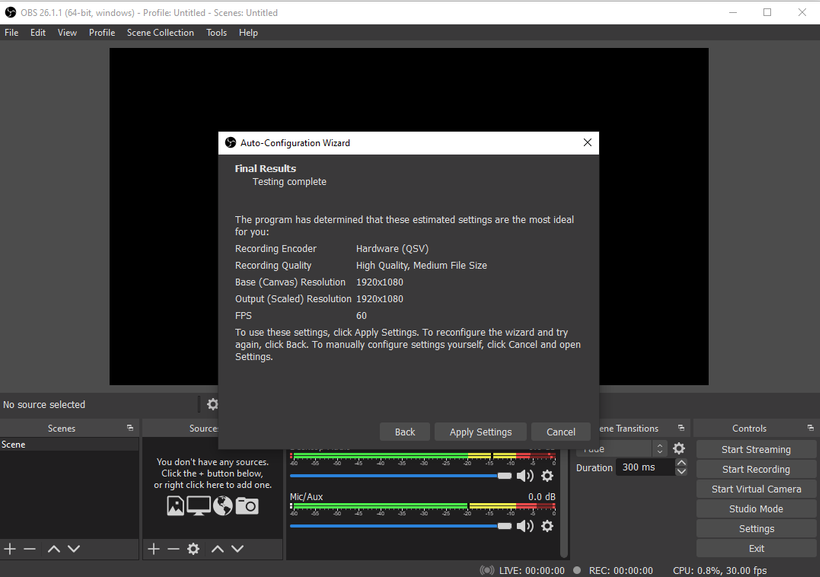Image resolution: width=820 pixels, height=577 pixels.
Task: Add a Browser source with globe icon
Action: pos(224,505)
